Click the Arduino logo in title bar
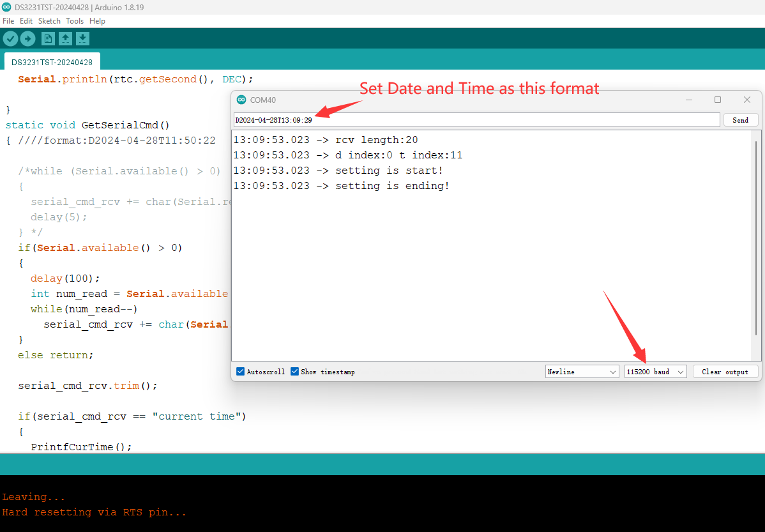The height and width of the screenshot is (532, 765). point(6,6)
